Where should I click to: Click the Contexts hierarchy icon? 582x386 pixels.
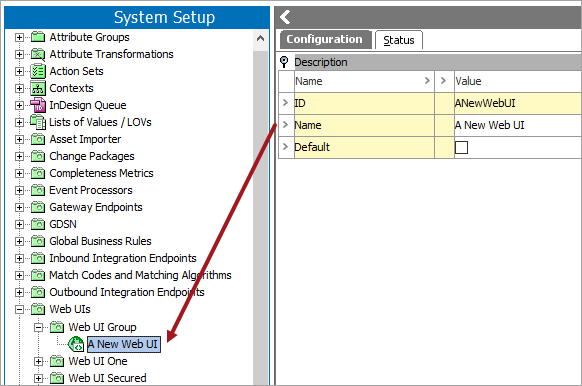click(x=38, y=88)
